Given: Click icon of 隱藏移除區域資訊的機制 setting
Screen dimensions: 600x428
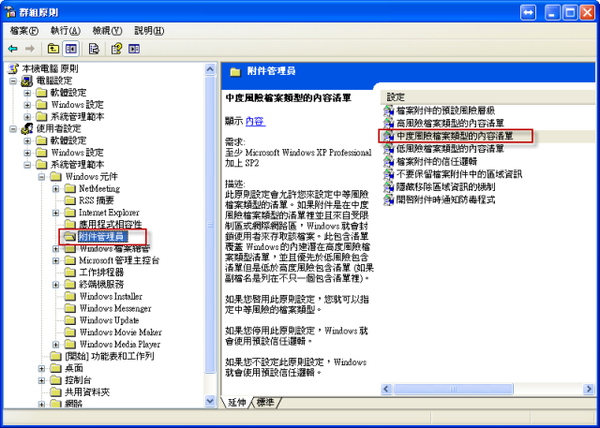Looking at the screenshot, I should (388, 187).
